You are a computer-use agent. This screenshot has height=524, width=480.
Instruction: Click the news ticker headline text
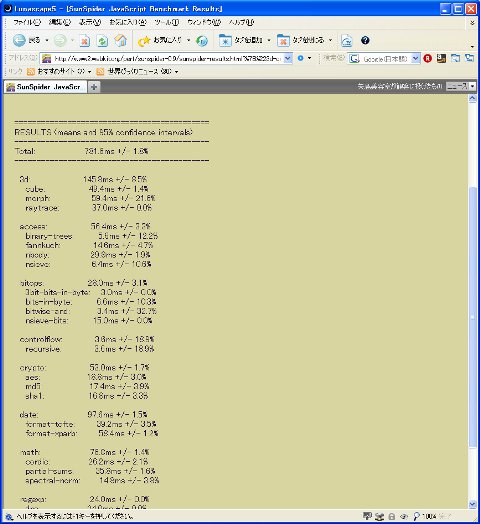400,86
